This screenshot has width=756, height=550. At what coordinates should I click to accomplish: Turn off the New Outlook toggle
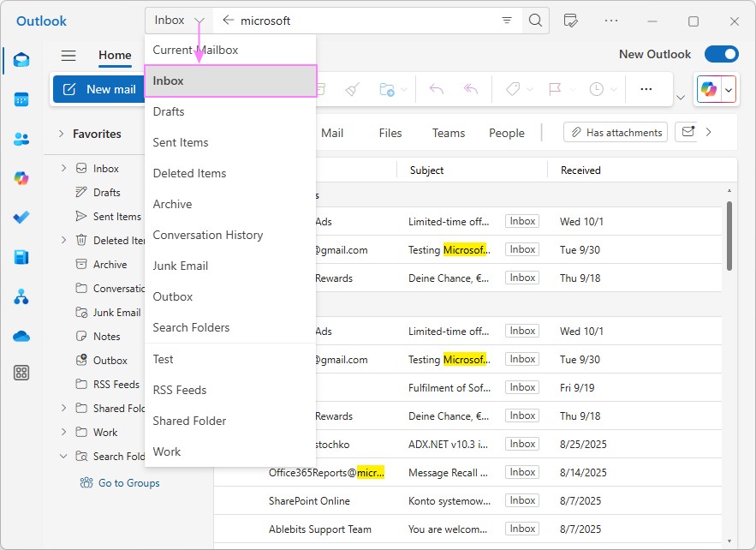pos(721,54)
